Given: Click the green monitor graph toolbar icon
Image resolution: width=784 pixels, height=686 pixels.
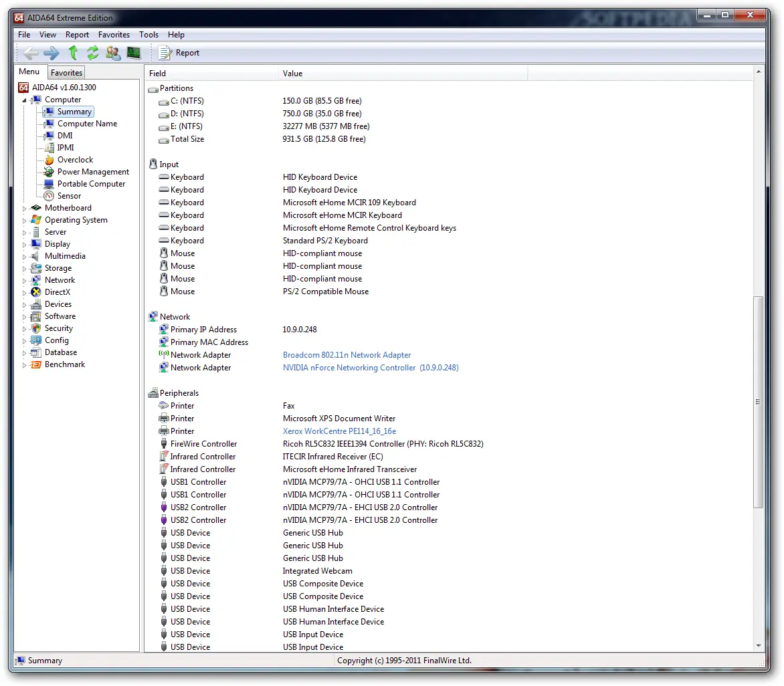Looking at the screenshot, I should (x=134, y=53).
